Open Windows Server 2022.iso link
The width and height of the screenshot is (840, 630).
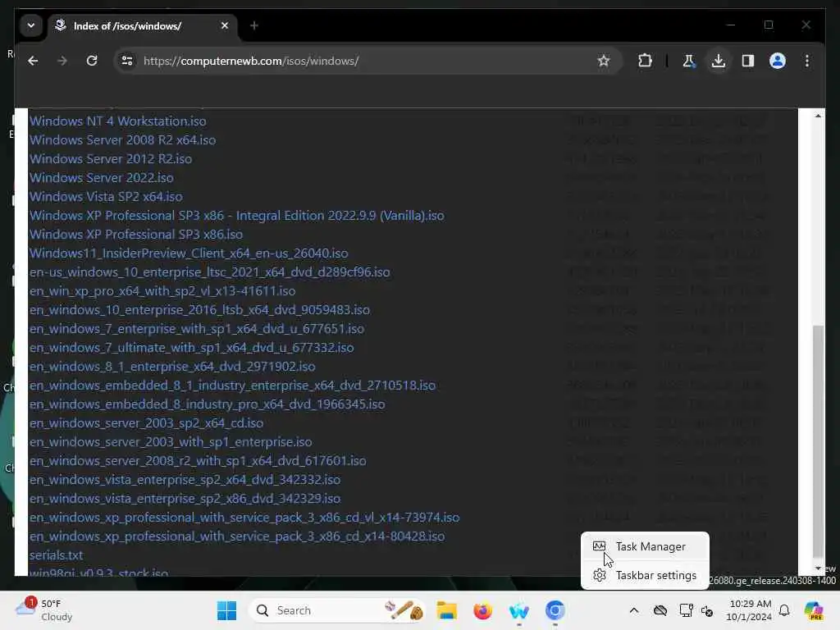point(101,177)
